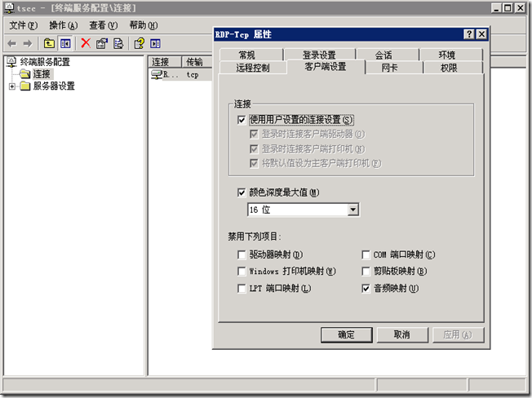Click the 连接 column header
This screenshot has height=398, width=532.
click(165, 62)
